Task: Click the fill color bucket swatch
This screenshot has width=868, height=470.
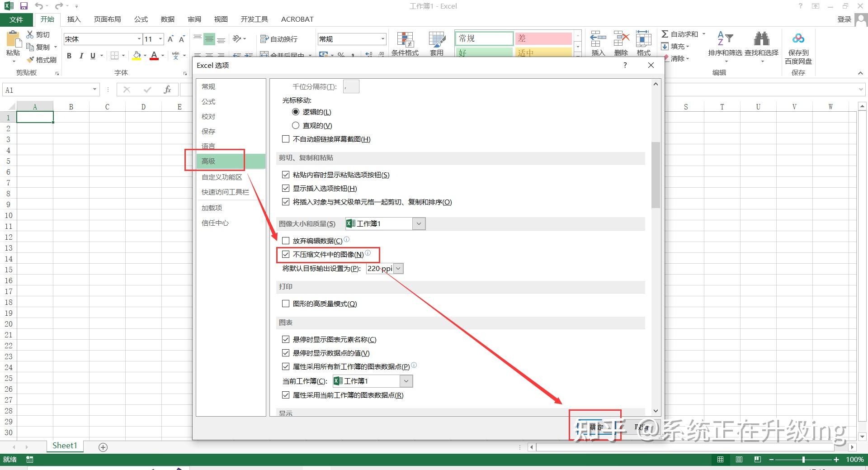Action: coord(137,56)
